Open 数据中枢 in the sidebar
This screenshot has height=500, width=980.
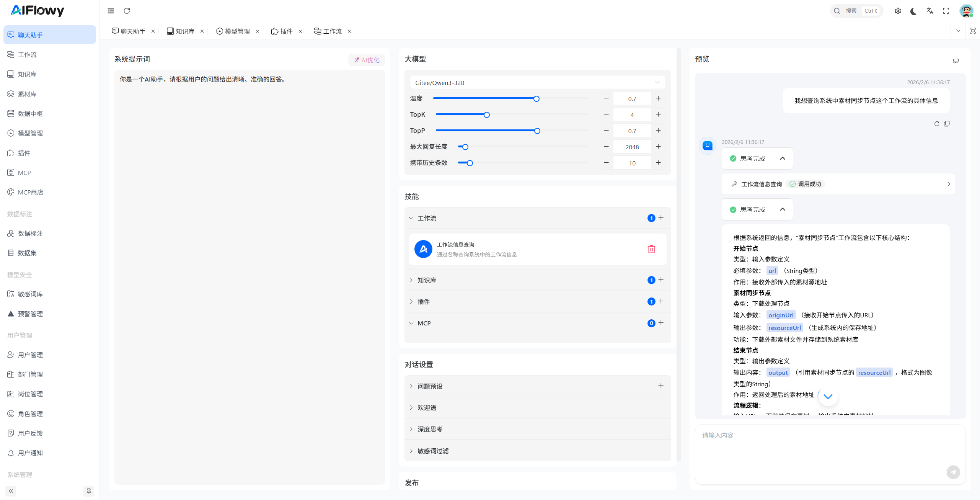29,113
